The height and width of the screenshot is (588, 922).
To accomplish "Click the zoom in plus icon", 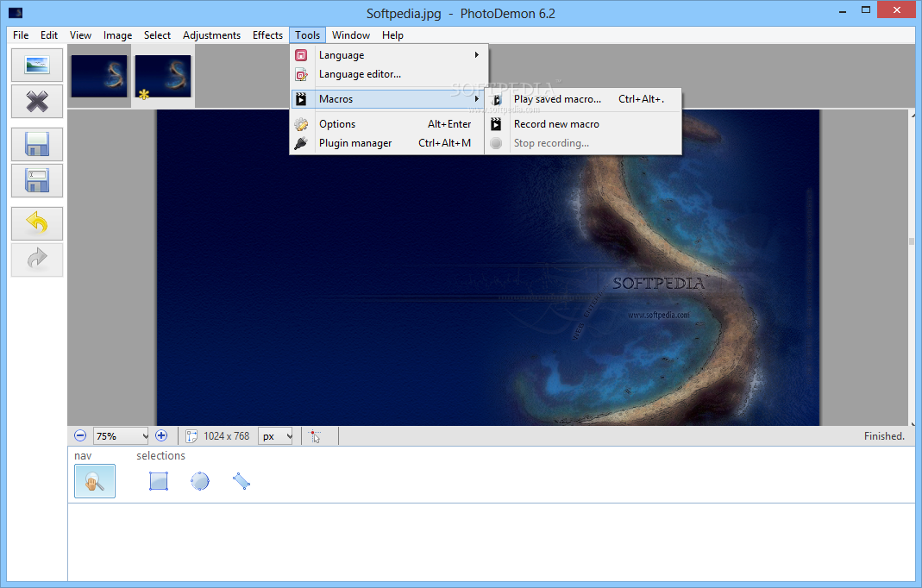I will [161, 435].
